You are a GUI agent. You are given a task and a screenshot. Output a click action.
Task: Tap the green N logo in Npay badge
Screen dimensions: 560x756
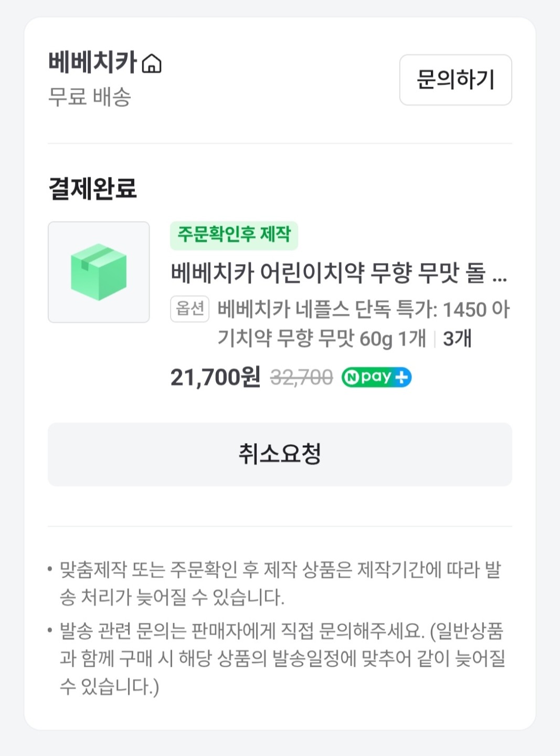tap(352, 377)
